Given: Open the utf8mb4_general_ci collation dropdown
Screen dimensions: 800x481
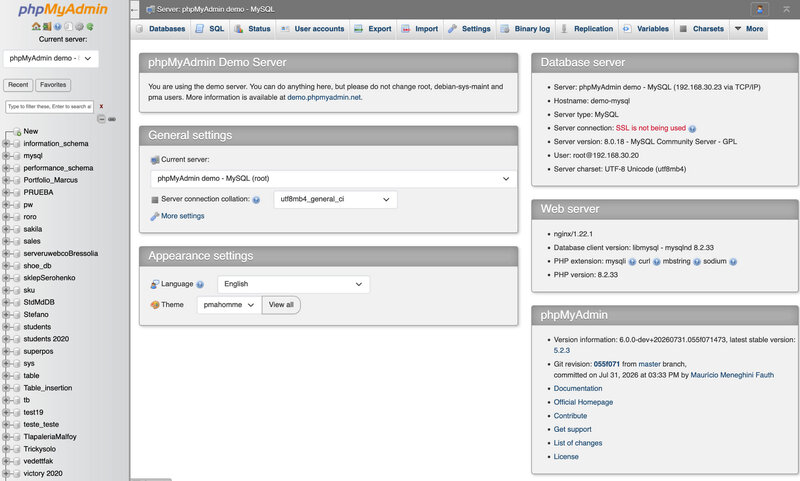Looking at the screenshot, I should pyautogui.click(x=335, y=199).
